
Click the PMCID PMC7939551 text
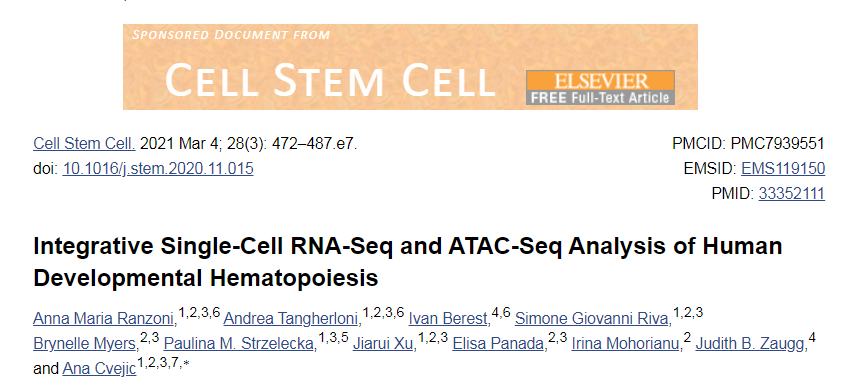(x=749, y=144)
